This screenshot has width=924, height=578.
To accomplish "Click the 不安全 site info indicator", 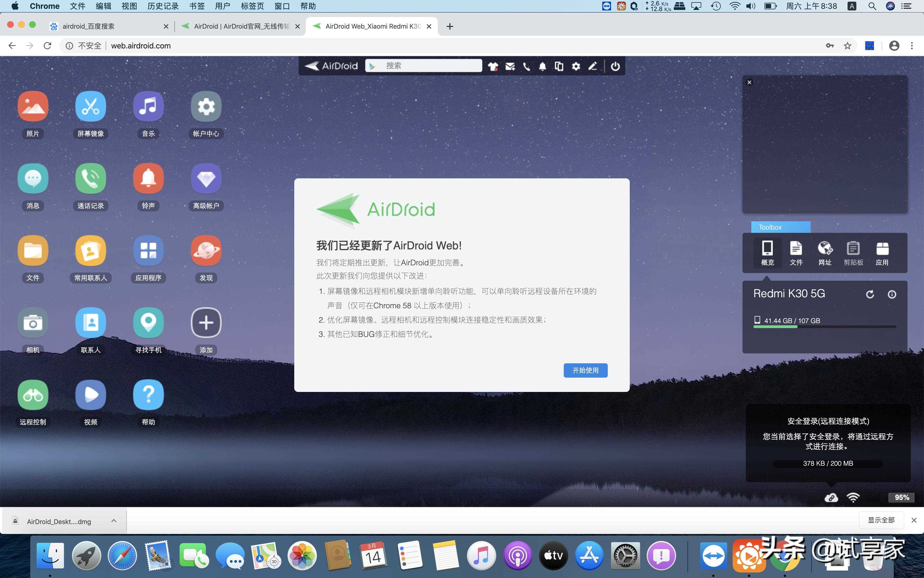I will 84,45.
